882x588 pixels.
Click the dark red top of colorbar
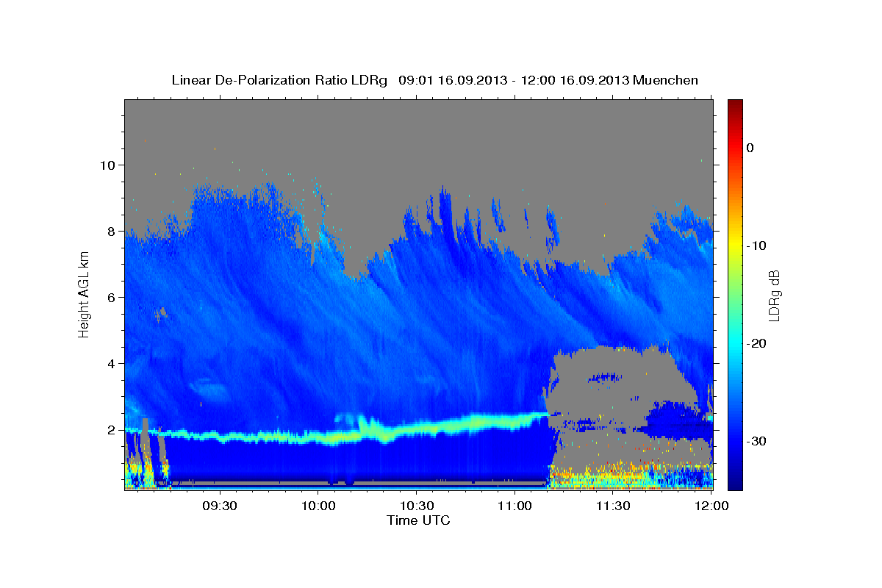[x=735, y=105]
